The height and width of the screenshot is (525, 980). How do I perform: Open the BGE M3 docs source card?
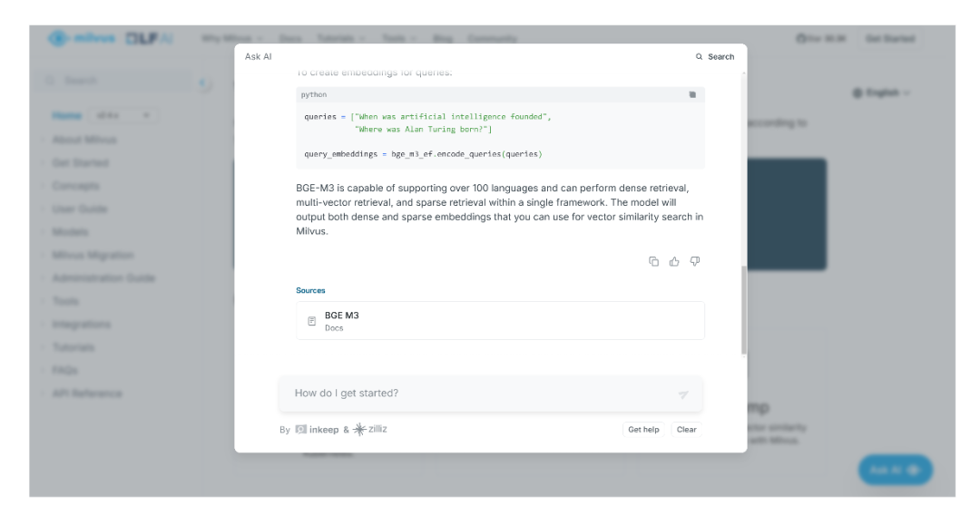500,321
